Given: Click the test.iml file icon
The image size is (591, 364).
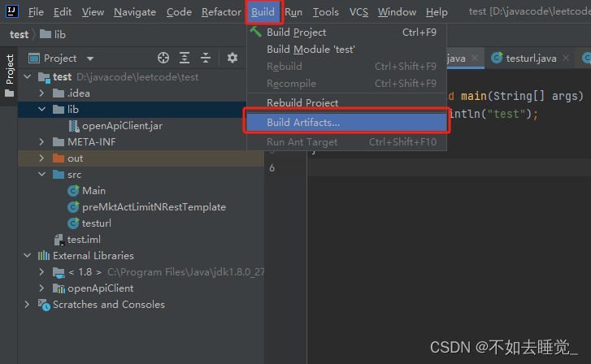Looking at the screenshot, I should 59,240.
